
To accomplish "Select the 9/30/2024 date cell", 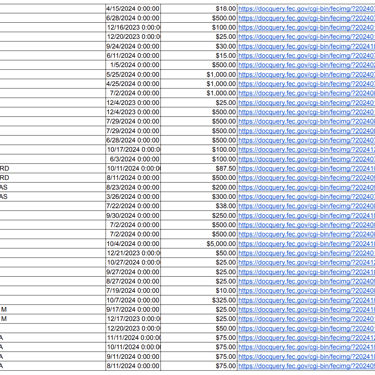I will click(x=133, y=215).
